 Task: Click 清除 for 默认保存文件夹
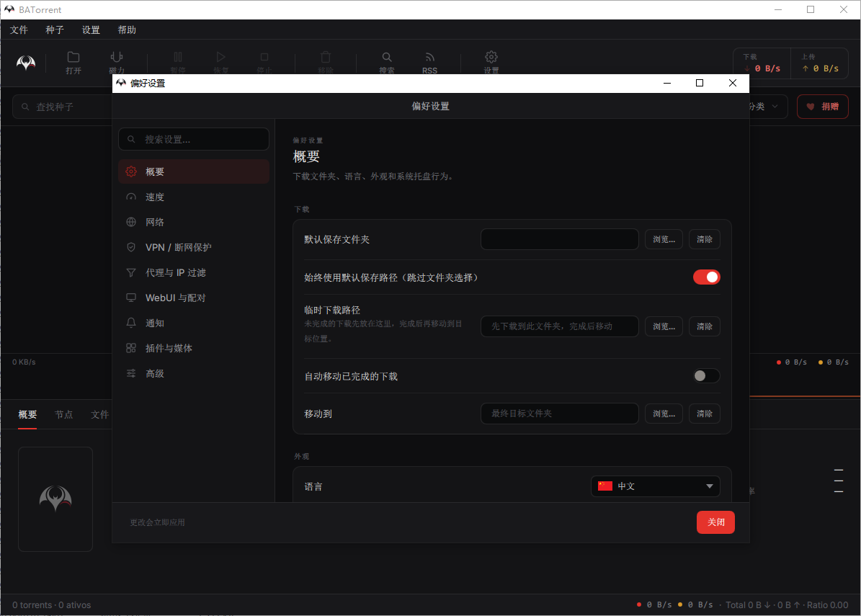coord(705,239)
